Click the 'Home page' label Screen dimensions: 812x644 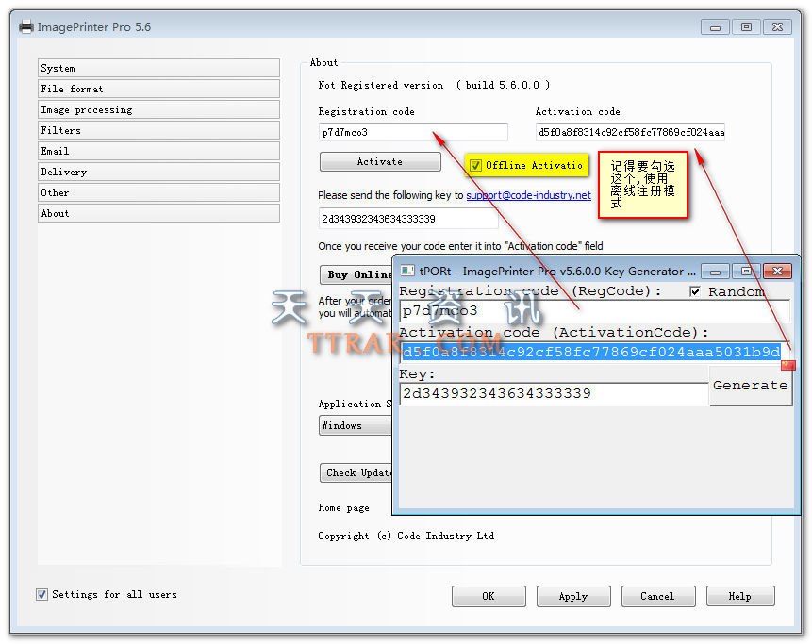(344, 508)
